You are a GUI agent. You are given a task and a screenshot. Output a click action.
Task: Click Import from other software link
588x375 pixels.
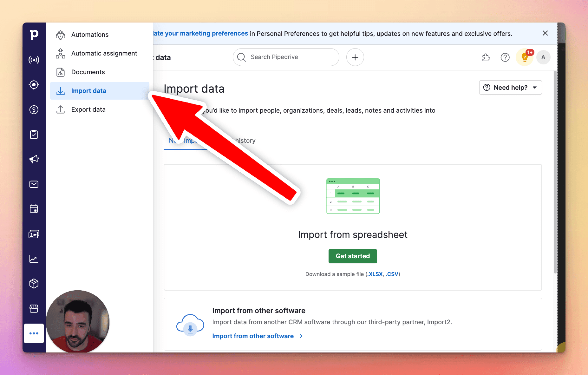(258, 336)
